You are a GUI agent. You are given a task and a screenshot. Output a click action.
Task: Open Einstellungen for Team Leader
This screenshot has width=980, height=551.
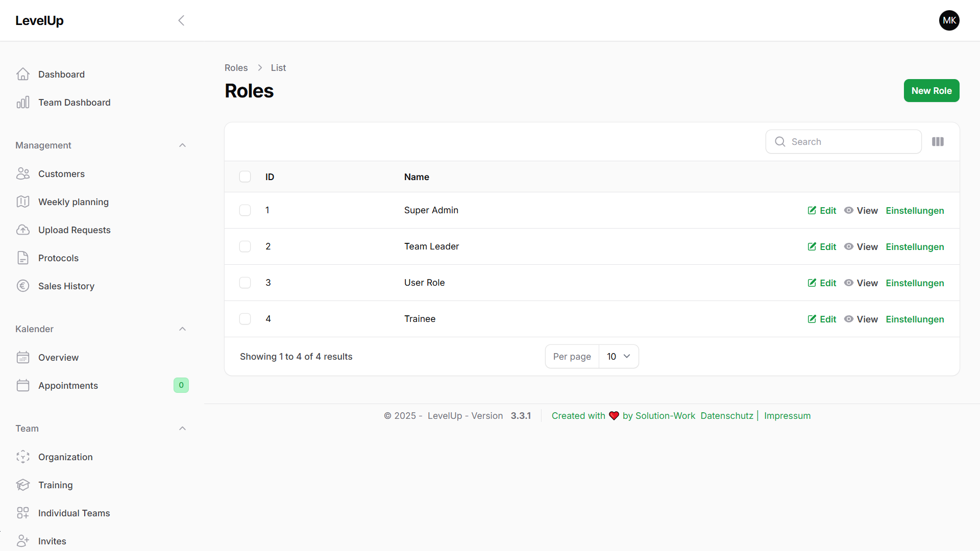tap(915, 247)
